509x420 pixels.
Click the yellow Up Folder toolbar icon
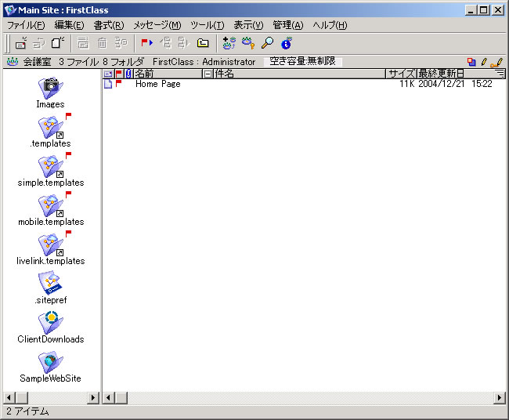coord(203,43)
